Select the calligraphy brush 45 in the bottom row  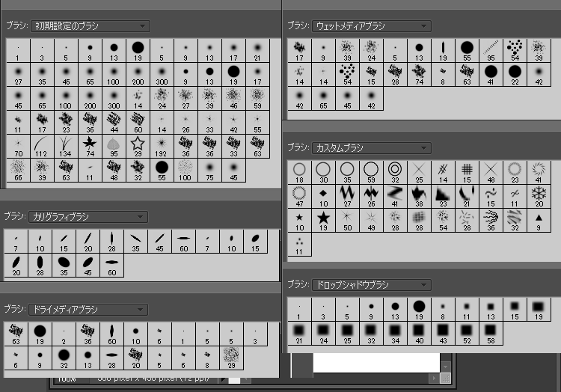[x=88, y=266]
